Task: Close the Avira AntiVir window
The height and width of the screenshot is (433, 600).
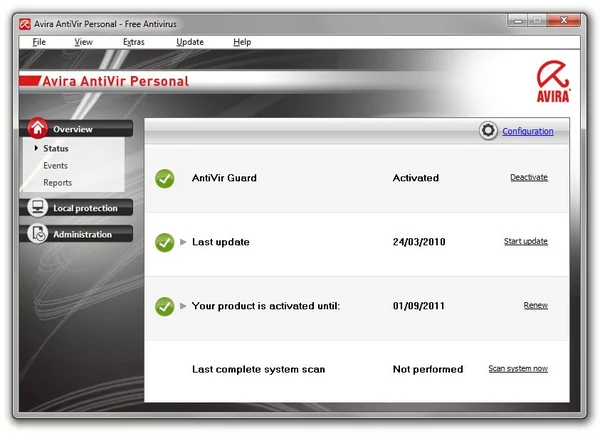Action: [x=564, y=20]
